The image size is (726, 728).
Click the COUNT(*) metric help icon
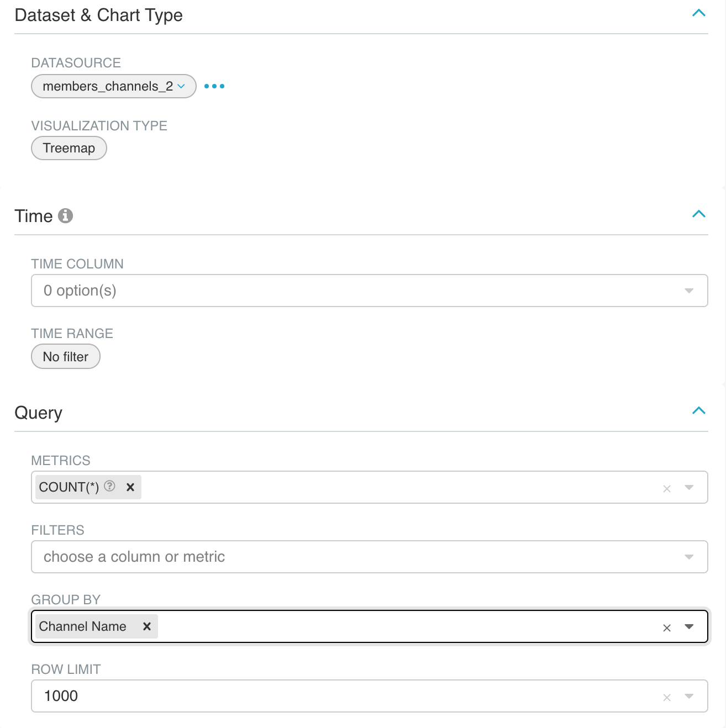point(110,486)
